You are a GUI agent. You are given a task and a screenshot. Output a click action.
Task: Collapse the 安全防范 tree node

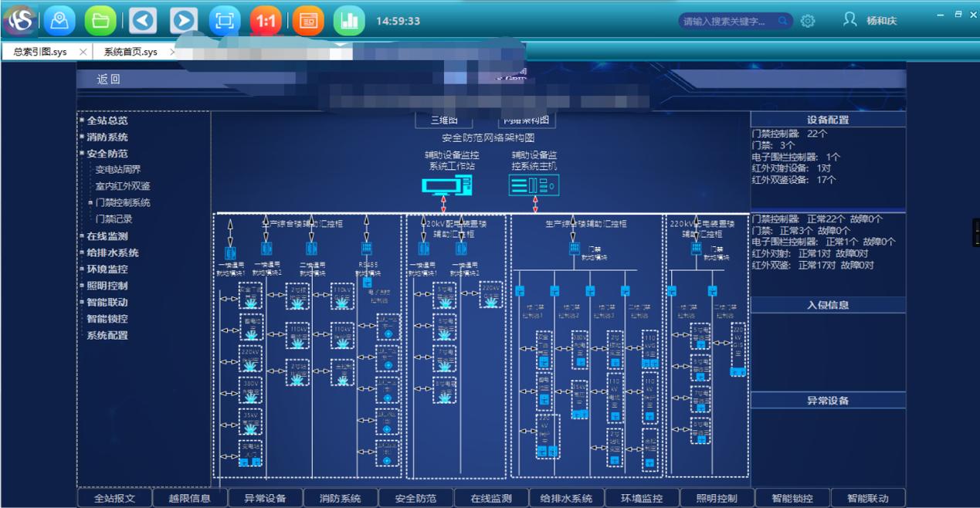pyautogui.click(x=107, y=154)
